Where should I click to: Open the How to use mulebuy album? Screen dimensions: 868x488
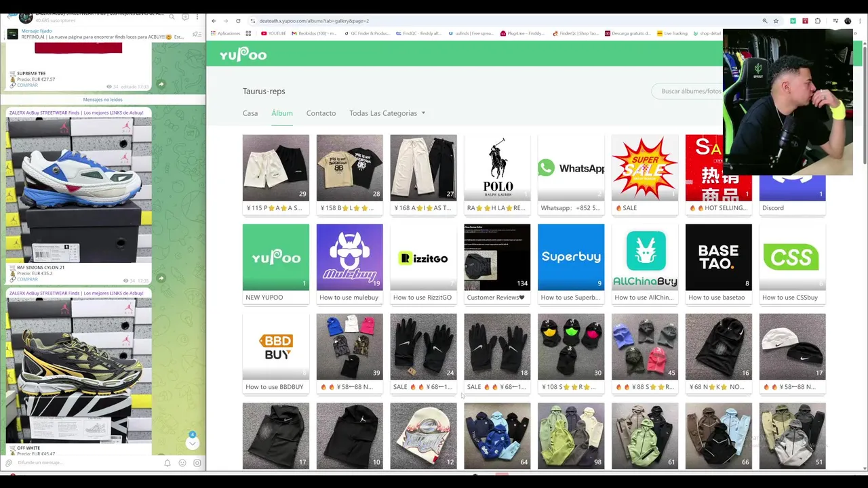[350, 264]
